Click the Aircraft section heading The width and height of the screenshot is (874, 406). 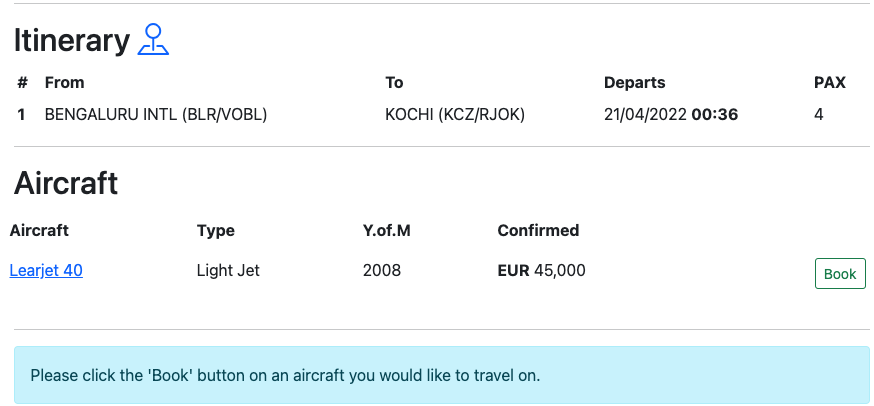66,183
